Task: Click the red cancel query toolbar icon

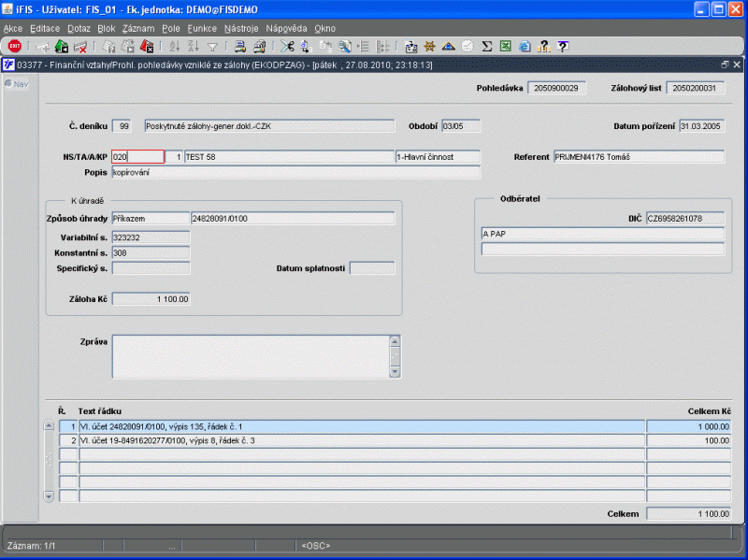Action: tap(147, 46)
